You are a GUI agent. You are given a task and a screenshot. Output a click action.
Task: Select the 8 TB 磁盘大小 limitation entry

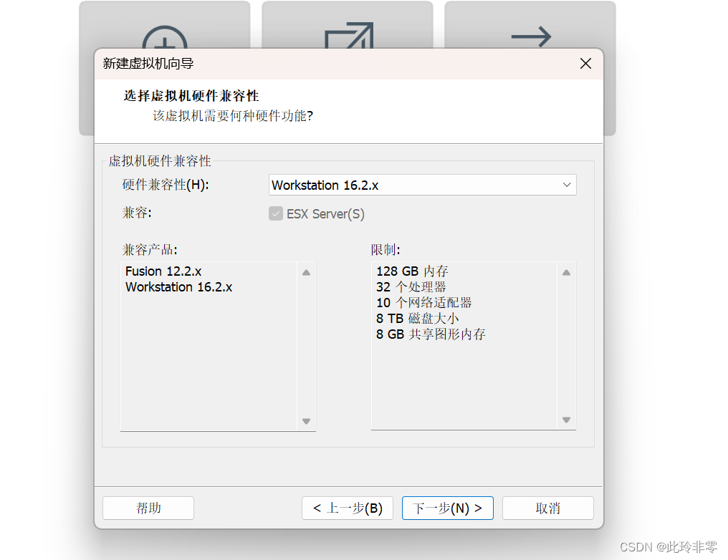point(418,318)
